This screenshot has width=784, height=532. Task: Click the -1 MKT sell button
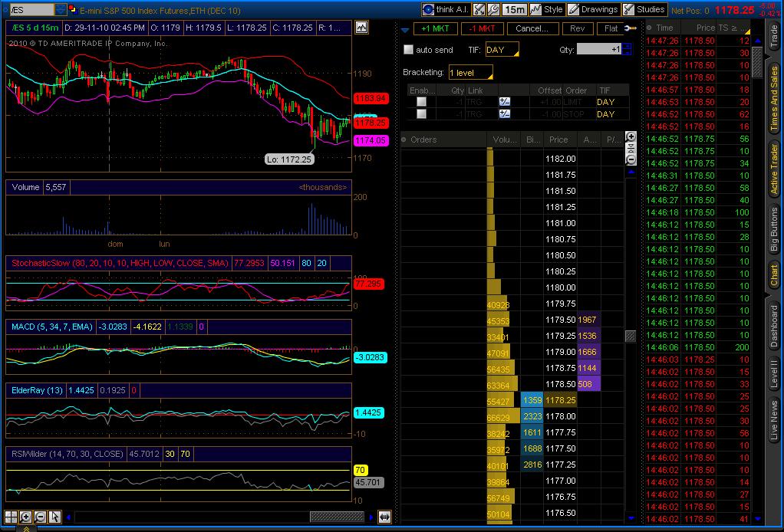tap(482, 28)
